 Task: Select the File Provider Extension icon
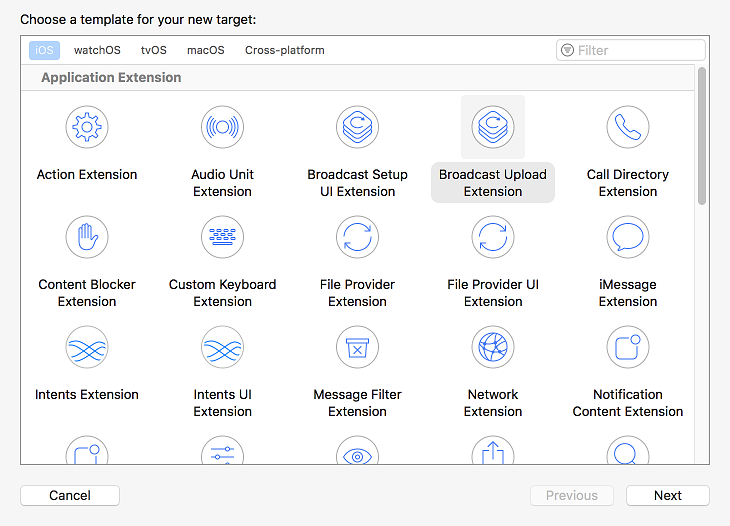(357, 237)
